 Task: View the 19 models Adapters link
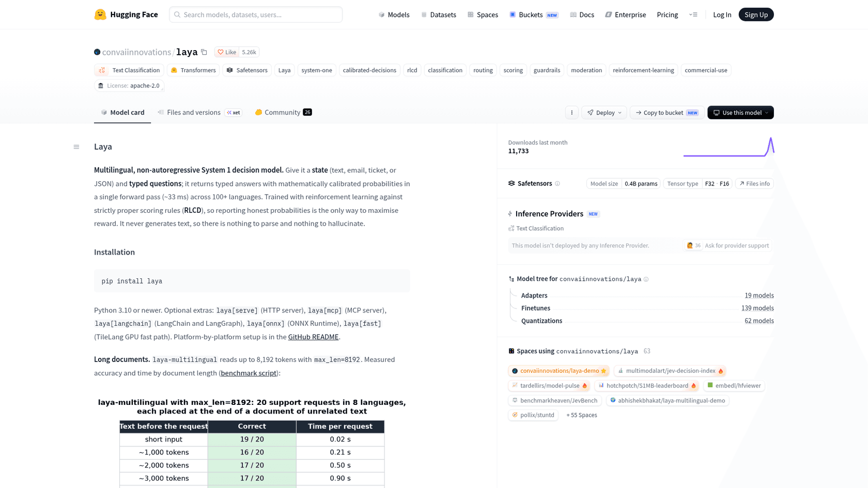(x=759, y=296)
